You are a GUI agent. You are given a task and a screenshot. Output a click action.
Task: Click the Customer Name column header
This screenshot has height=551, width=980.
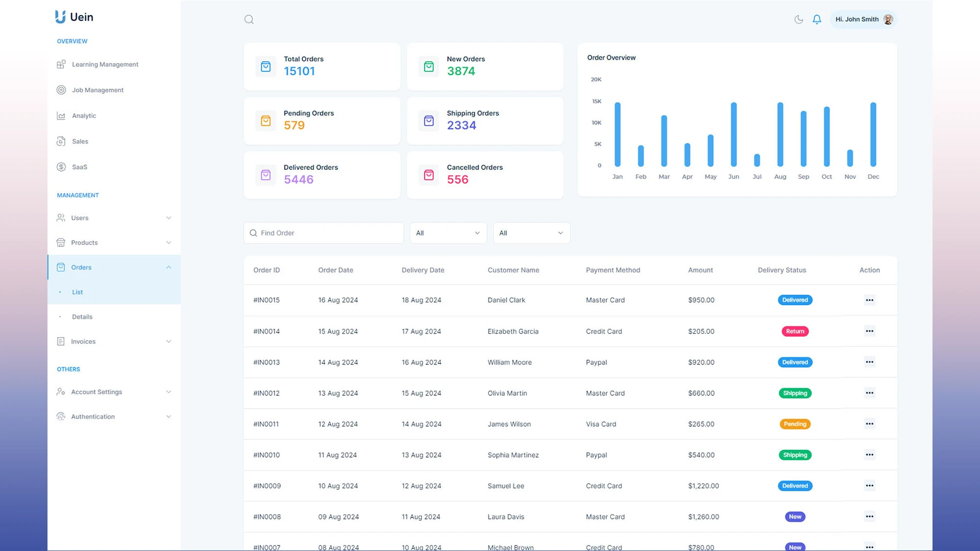click(513, 270)
